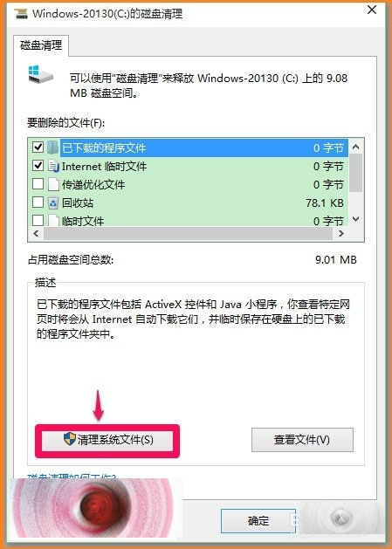Viewport: 392px width, 549px height.
Task: Click the 传递优化文件 file icon
Action: pyautogui.click(x=53, y=184)
